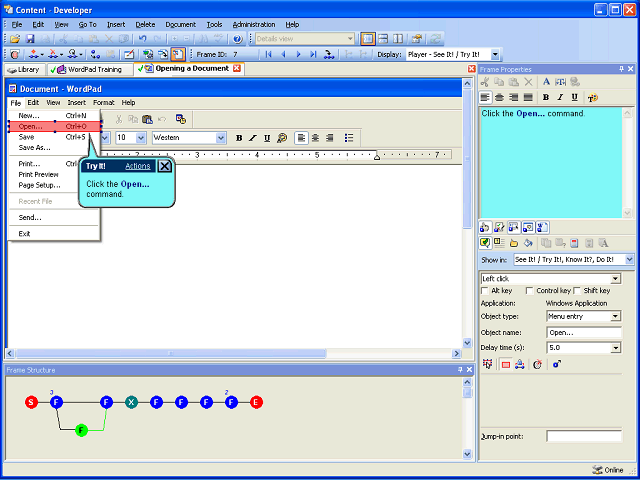Open the WordPad Western script dropdown

(x=221, y=138)
